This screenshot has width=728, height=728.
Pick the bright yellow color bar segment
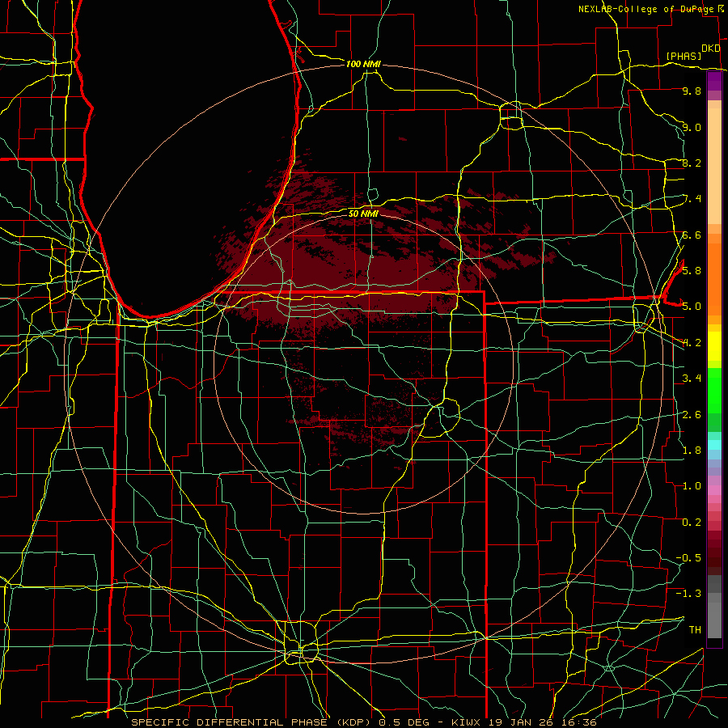[714, 346]
